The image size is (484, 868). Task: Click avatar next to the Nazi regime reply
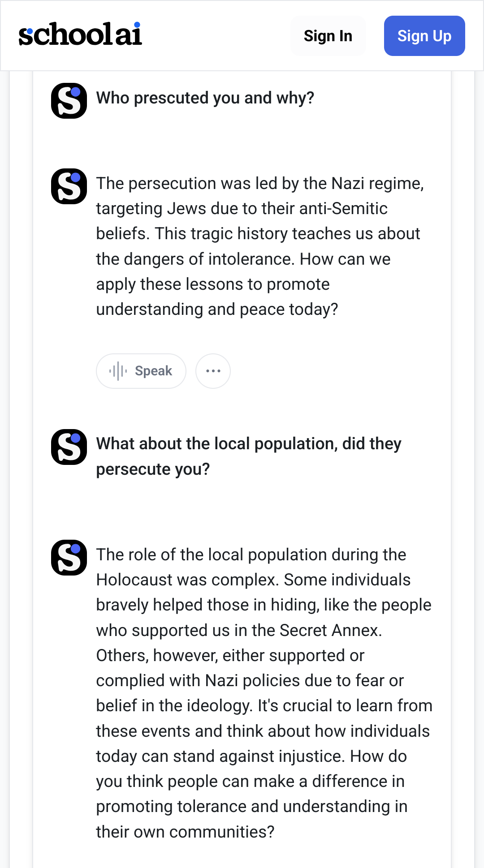pyautogui.click(x=69, y=186)
